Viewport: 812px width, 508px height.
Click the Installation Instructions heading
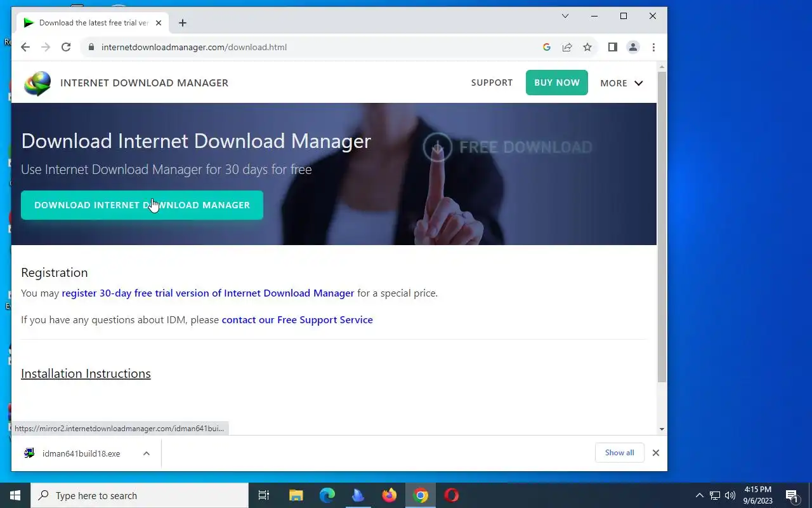click(86, 373)
